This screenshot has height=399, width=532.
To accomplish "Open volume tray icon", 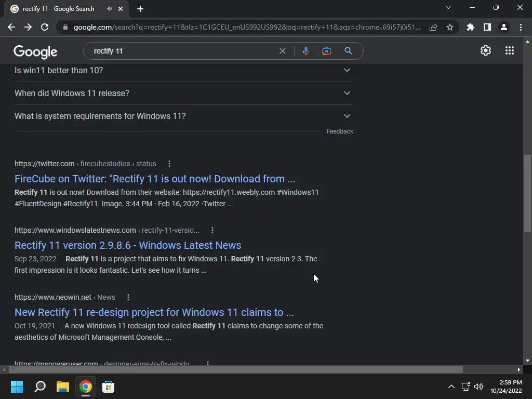I will coord(478,387).
